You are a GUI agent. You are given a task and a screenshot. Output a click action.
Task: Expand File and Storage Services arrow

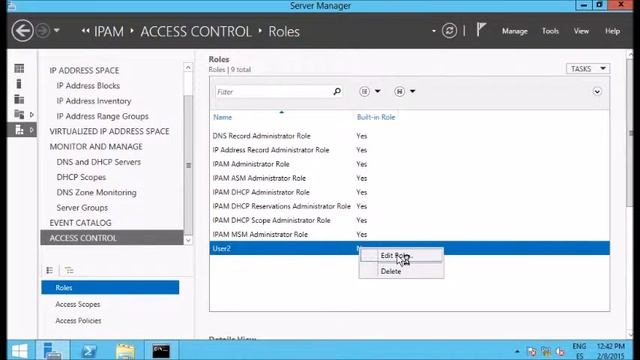(31, 115)
